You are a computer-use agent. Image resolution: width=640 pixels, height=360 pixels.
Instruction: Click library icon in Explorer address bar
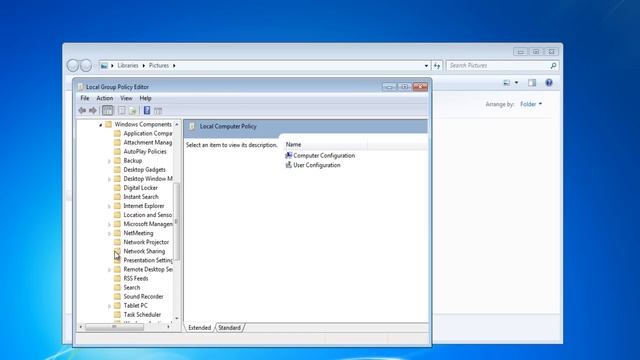104,65
